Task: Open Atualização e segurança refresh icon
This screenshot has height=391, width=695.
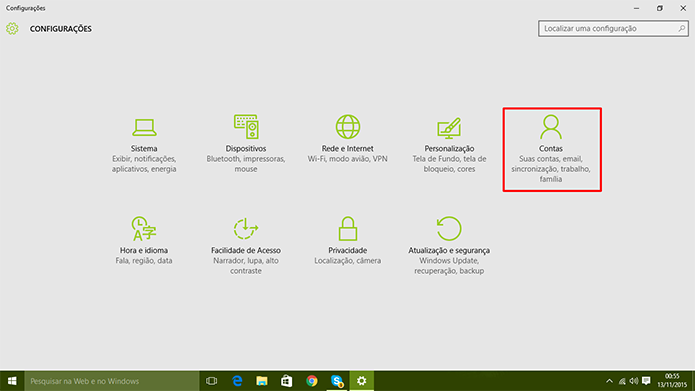Action: [449, 228]
